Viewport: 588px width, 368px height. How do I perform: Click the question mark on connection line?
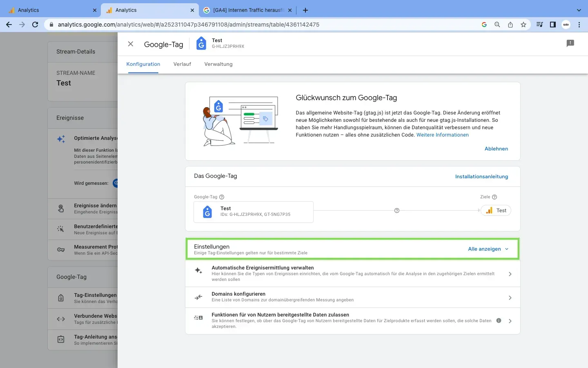point(397,211)
